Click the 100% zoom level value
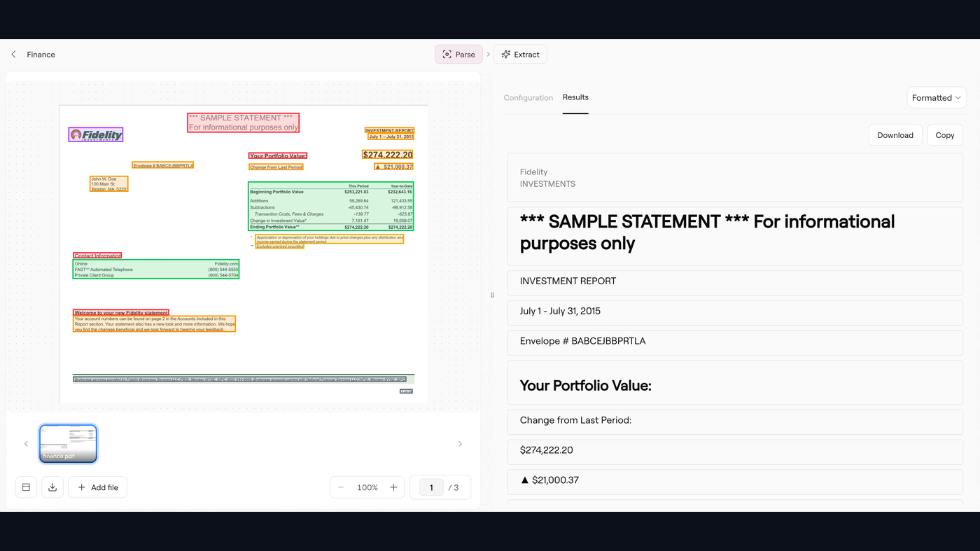980x551 pixels. (x=367, y=487)
